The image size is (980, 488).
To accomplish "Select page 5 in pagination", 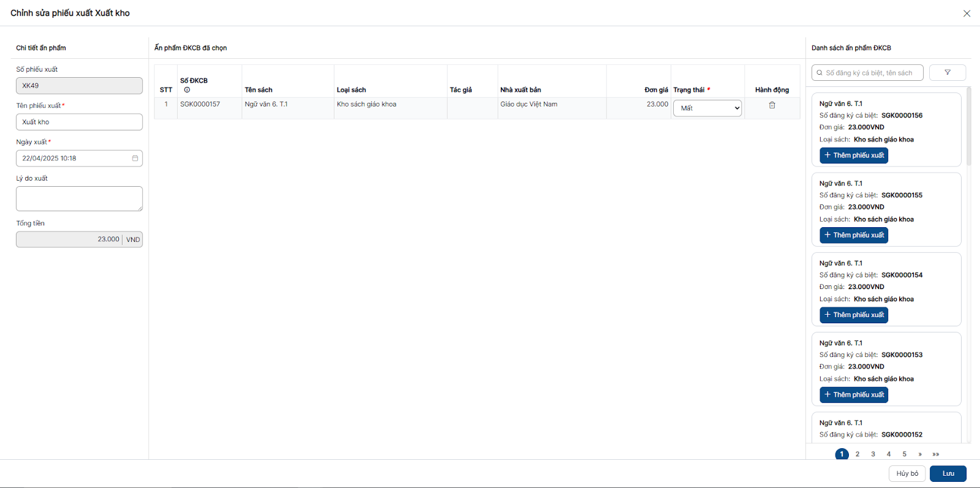I will tap(904, 454).
